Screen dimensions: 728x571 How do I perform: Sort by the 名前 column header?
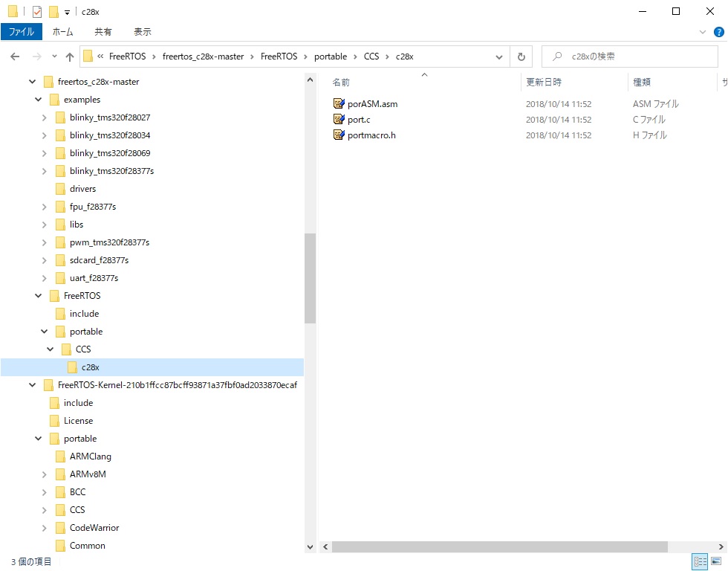(341, 83)
